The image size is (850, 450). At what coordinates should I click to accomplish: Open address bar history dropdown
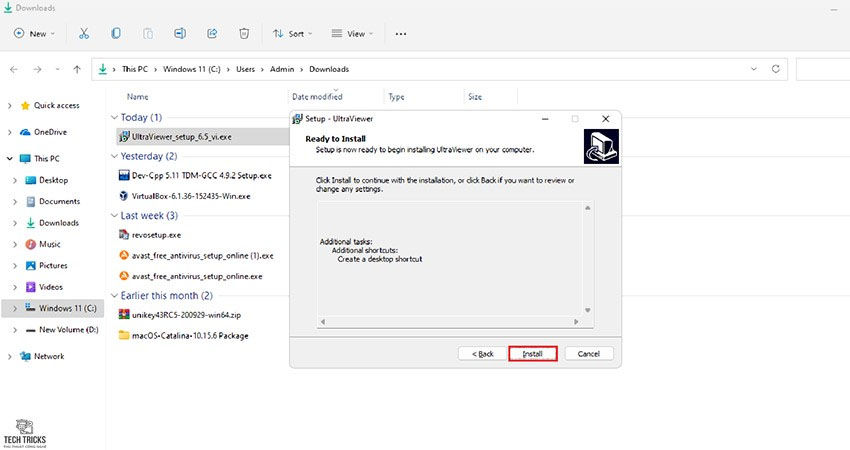754,69
